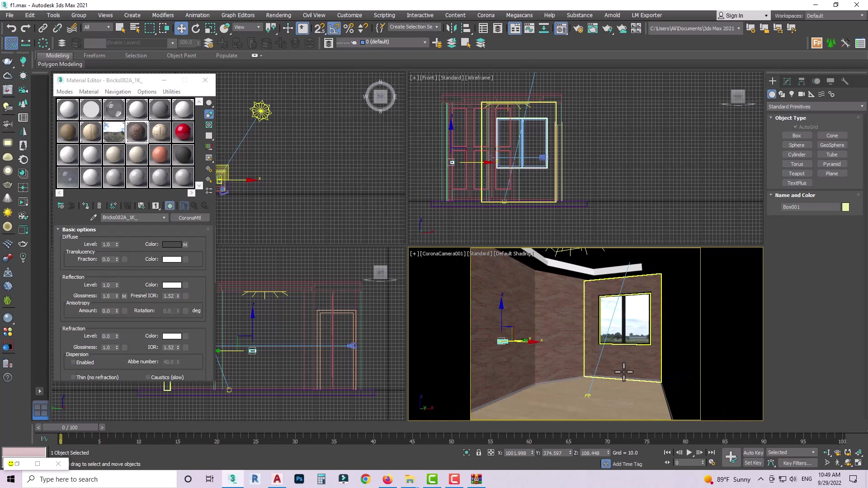Click the Cameras category icon in Create panel

[x=802, y=94]
